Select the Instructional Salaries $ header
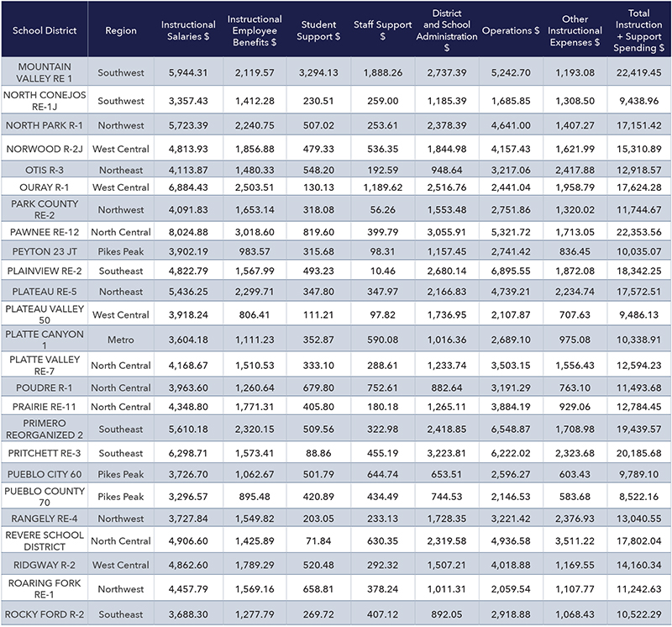This screenshot has width=672, height=627. point(188,30)
